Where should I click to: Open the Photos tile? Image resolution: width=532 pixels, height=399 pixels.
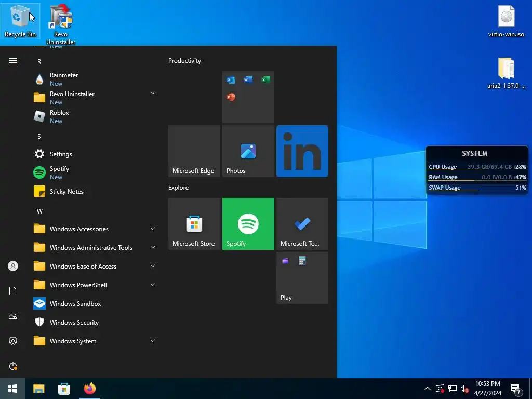[248, 151]
